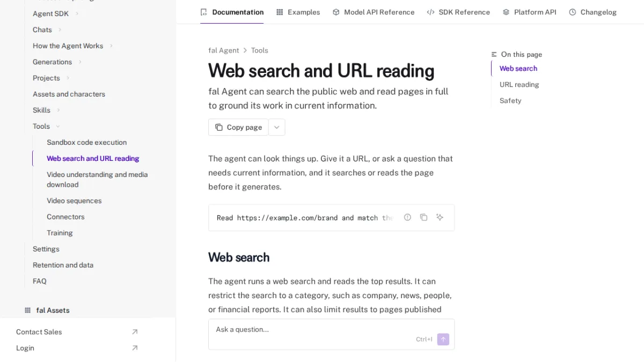644x362 pixels.
Task: Jump to Safety in On this page
Action: pos(510,100)
